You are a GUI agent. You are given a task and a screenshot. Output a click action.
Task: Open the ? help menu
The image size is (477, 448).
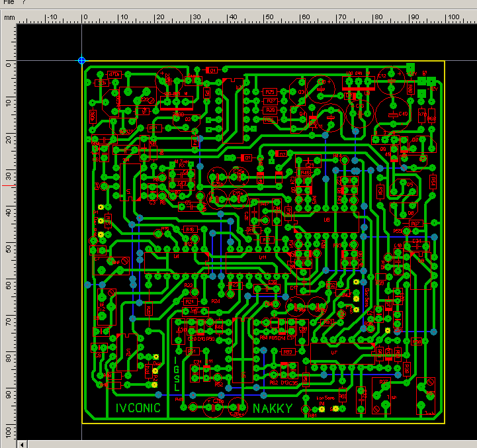coord(24,2)
